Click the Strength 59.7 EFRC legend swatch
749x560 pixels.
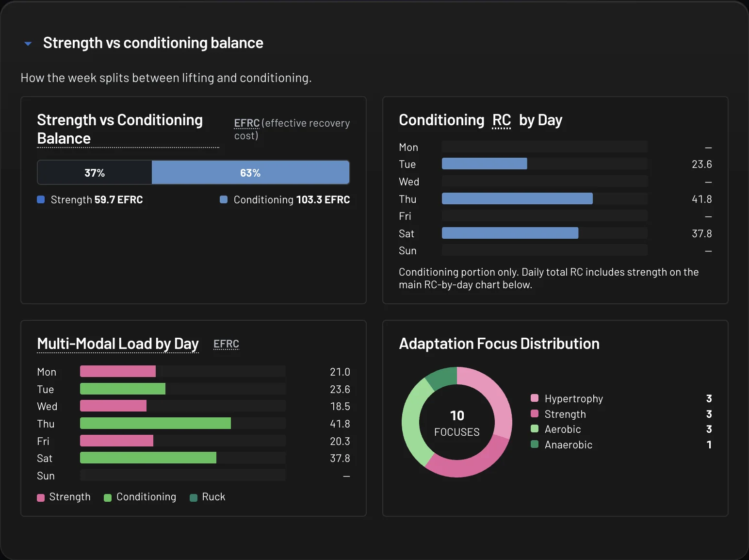[x=41, y=199]
